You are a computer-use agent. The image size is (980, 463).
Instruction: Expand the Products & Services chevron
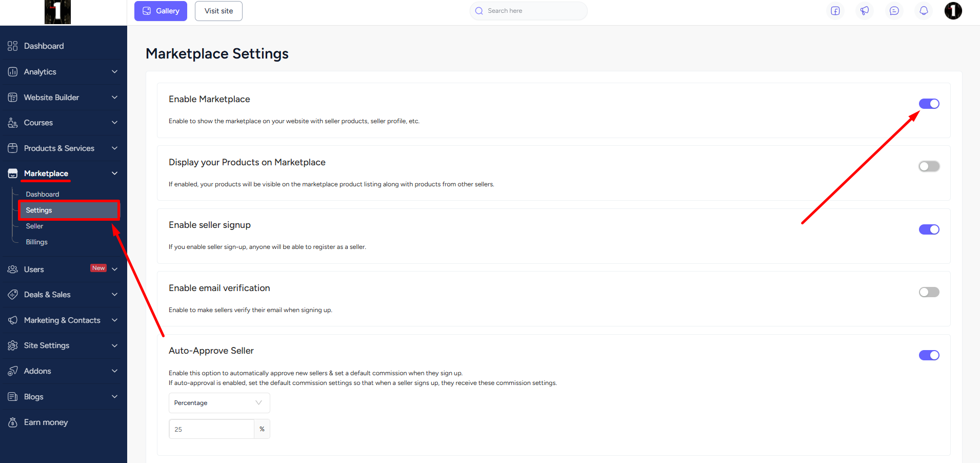pyautogui.click(x=115, y=148)
